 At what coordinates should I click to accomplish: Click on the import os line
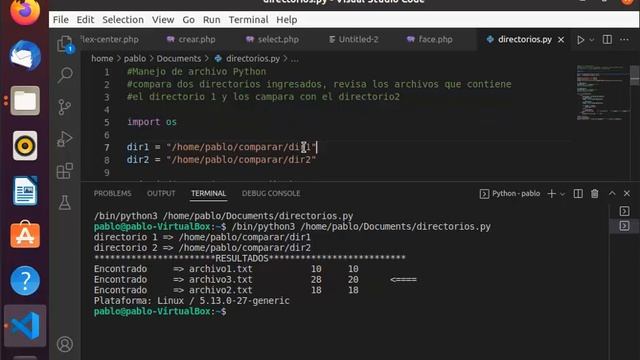click(x=152, y=122)
